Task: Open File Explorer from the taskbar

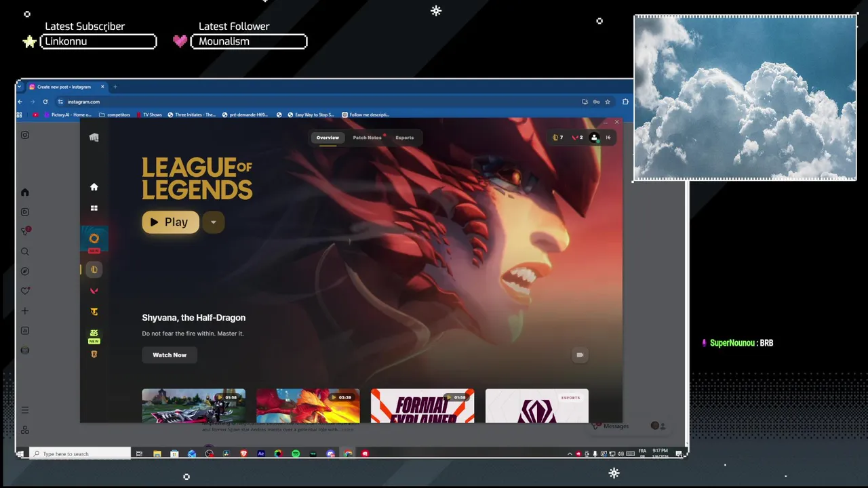Action: (x=157, y=453)
